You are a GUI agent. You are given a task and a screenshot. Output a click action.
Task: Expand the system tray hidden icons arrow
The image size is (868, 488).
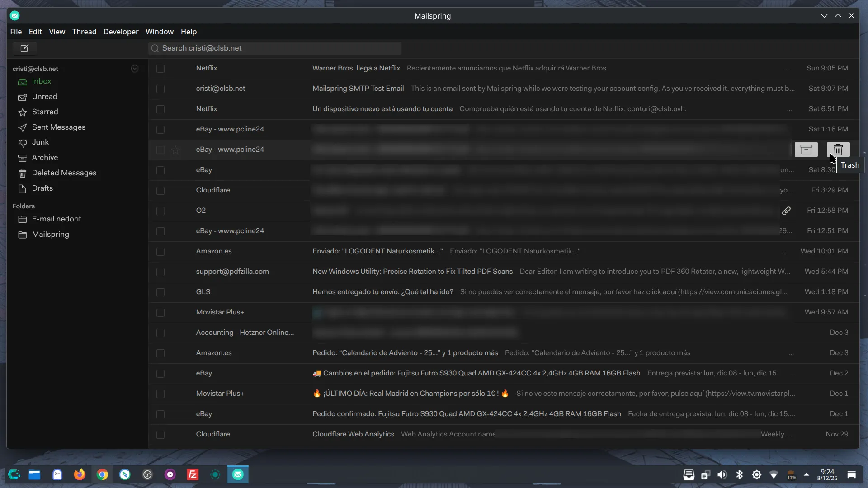pos(806,474)
